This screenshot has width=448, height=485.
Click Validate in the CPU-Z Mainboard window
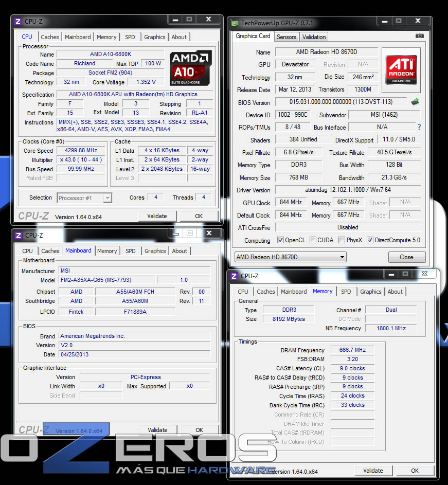pos(158,429)
